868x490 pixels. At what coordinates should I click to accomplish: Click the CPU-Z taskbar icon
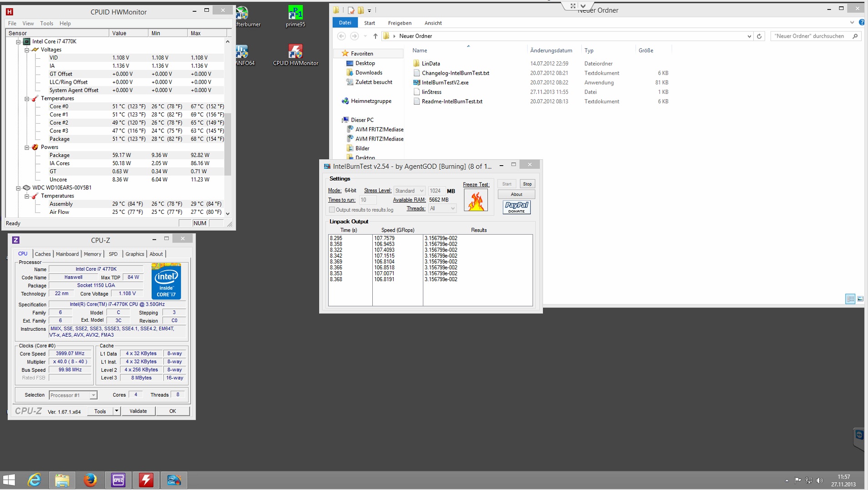tap(118, 480)
